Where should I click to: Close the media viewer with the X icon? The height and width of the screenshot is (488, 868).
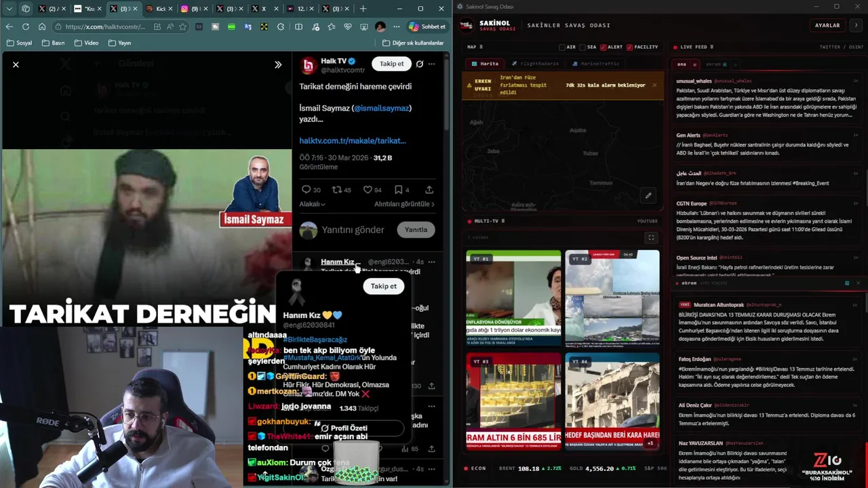coord(16,64)
